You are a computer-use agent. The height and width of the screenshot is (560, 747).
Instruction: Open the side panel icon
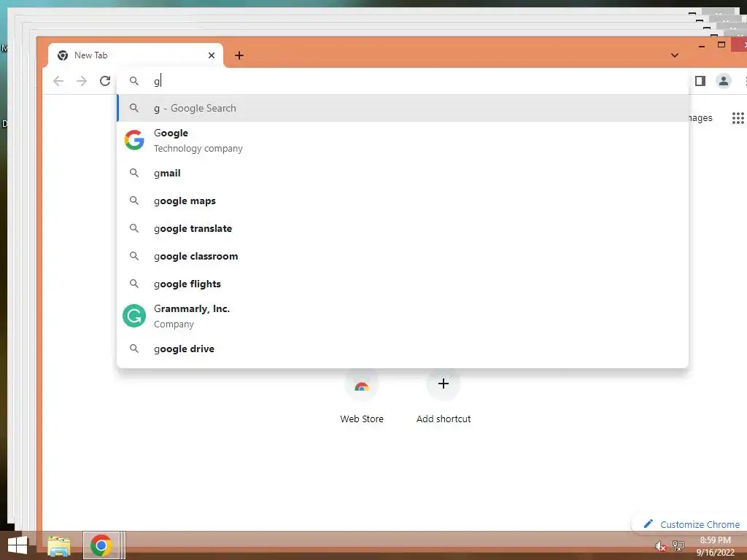(x=700, y=81)
